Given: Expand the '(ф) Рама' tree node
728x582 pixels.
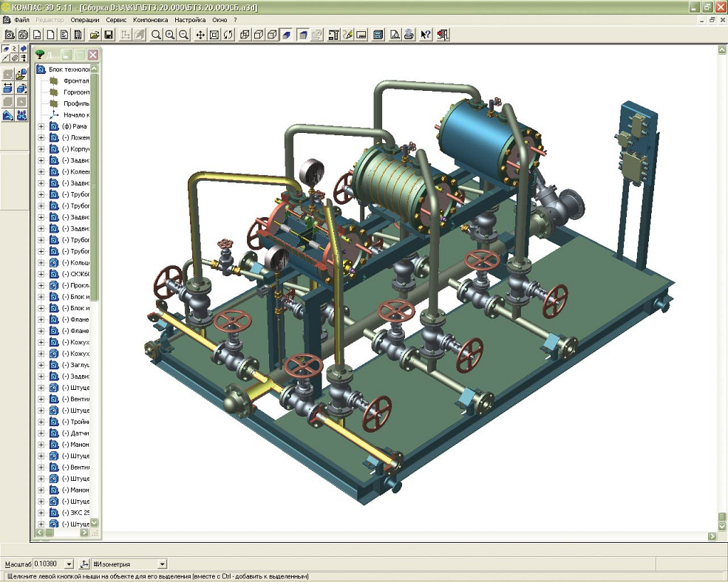Looking at the screenshot, I should pos(41,126).
